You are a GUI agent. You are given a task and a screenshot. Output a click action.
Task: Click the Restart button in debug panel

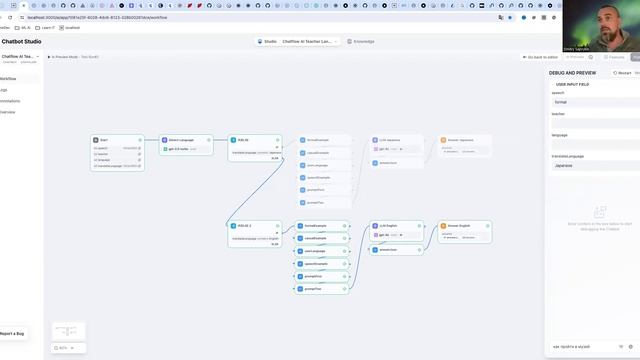click(622, 73)
